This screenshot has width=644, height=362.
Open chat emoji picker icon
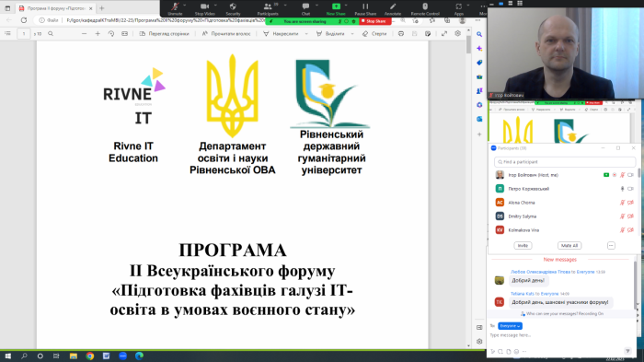516,352
